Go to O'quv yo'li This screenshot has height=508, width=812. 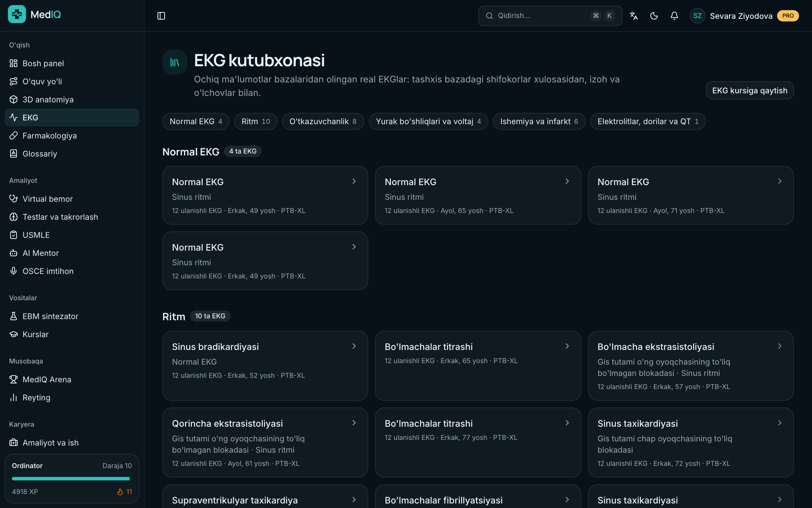click(72, 81)
